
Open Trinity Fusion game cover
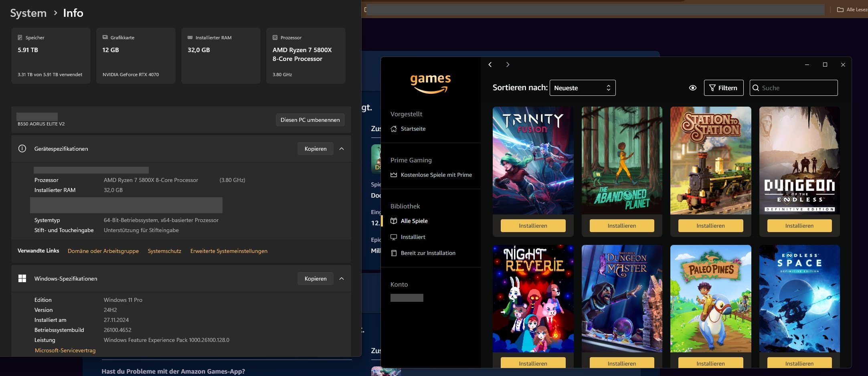[x=533, y=160]
